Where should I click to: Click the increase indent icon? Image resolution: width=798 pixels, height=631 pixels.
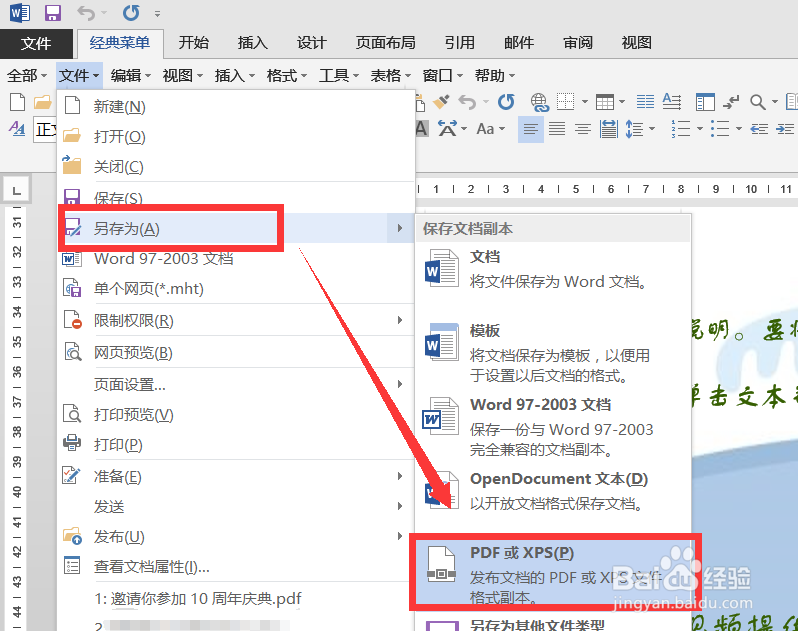coord(785,129)
